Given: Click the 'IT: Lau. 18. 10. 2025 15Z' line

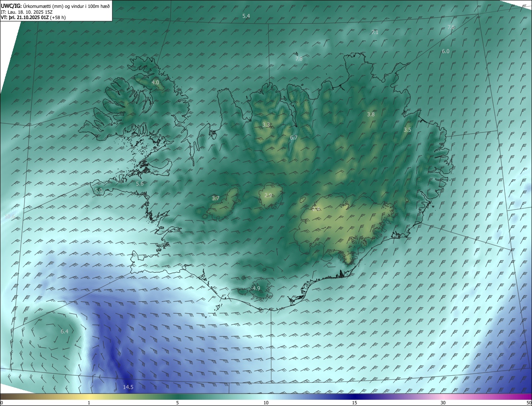Looking at the screenshot, I should pos(26,12).
